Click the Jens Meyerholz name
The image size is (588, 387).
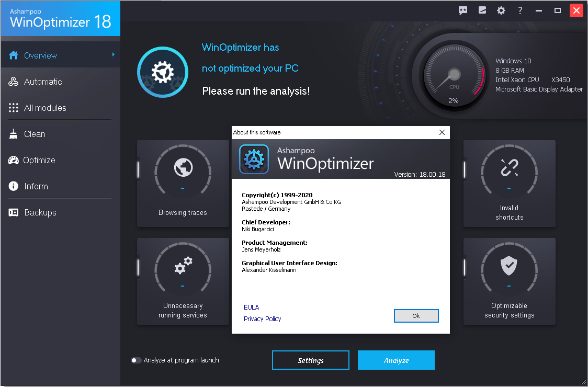[261, 250]
